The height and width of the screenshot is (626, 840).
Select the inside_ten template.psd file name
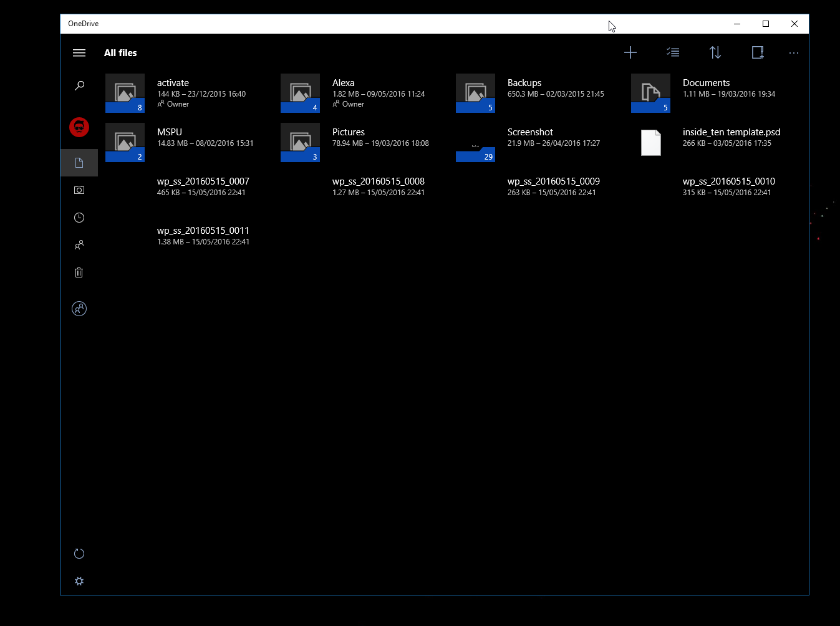pyautogui.click(x=731, y=132)
